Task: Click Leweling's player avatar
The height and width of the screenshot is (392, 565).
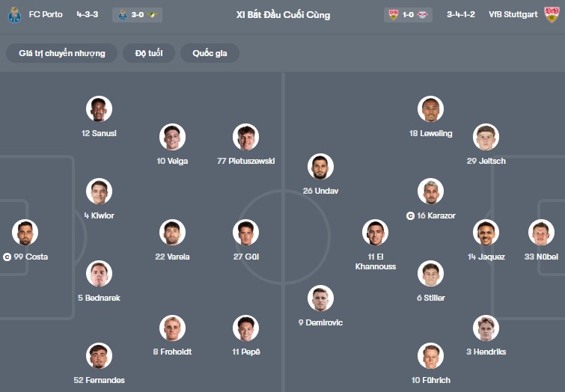Action: [430, 109]
